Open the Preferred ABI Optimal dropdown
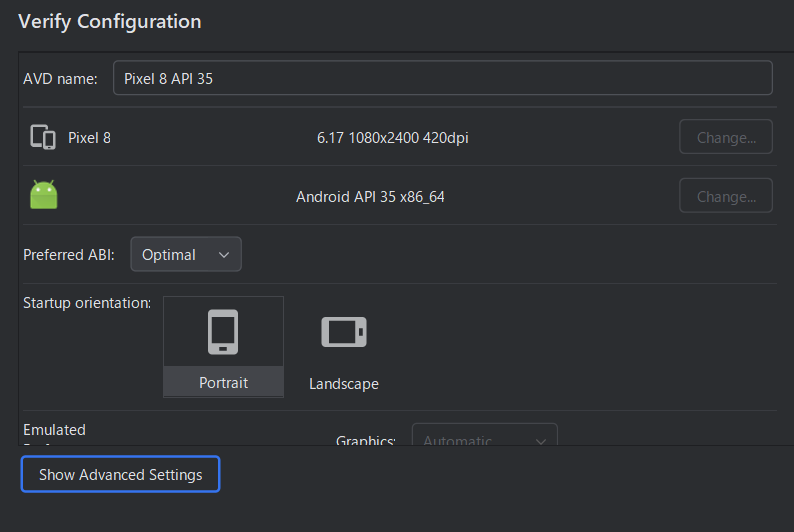 pyautogui.click(x=186, y=254)
